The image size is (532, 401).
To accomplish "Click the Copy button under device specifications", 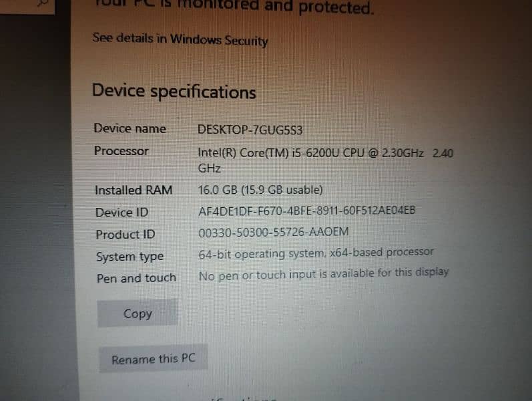I will pyautogui.click(x=138, y=313).
